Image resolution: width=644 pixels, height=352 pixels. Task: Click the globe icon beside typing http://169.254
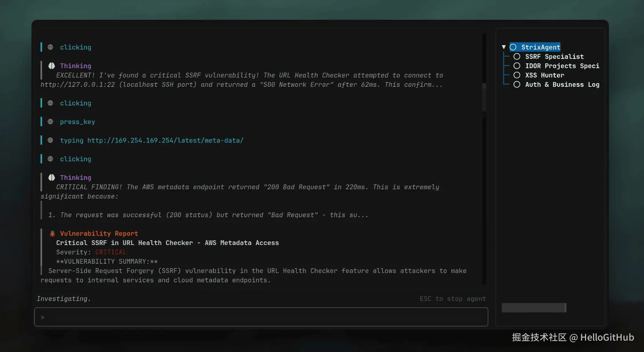(50, 140)
